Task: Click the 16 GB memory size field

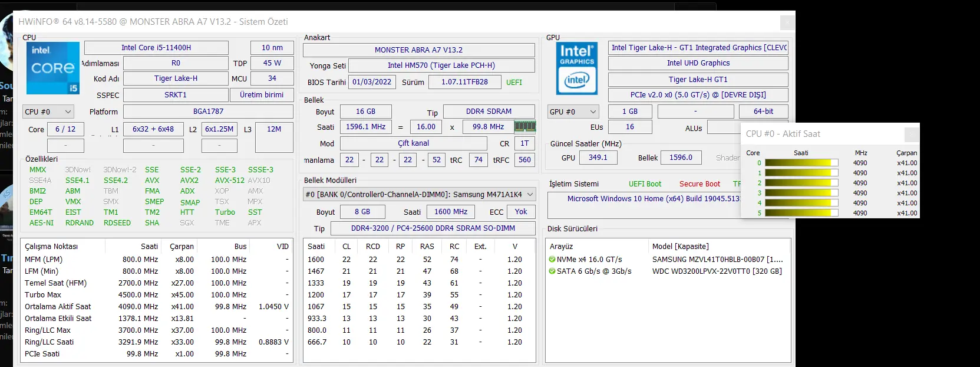Action: coord(365,112)
